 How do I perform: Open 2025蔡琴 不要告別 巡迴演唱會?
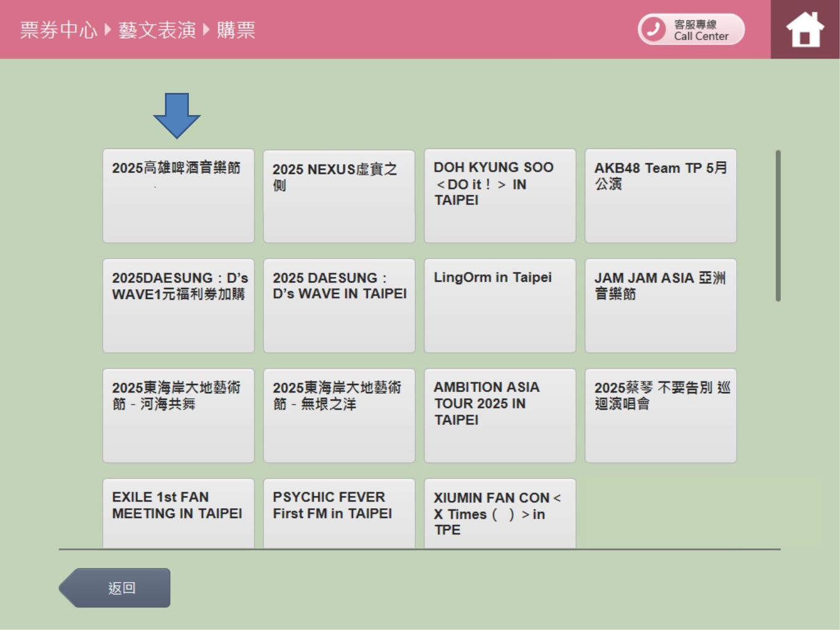click(x=661, y=415)
